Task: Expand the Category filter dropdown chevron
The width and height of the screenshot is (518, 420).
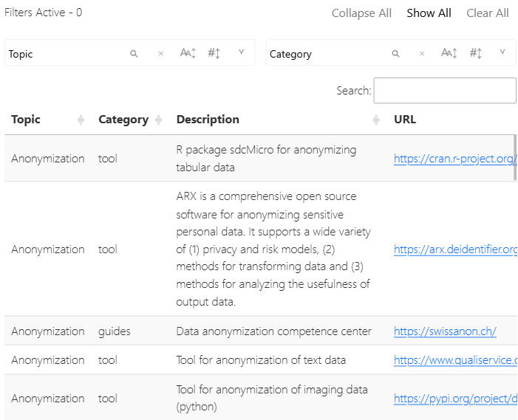Action: coord(502,52)
